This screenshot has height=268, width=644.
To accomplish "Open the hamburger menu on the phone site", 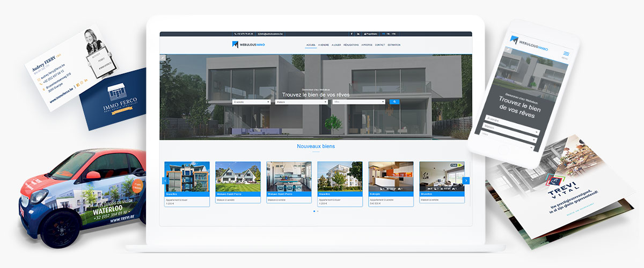I will (x=565, y=54).
